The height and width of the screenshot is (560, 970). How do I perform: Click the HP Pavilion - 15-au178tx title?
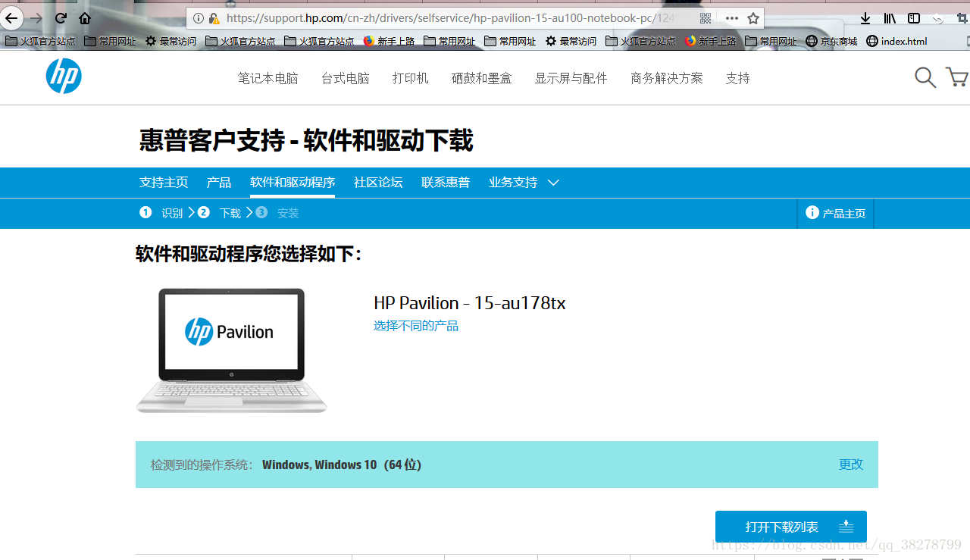(470, 303)
